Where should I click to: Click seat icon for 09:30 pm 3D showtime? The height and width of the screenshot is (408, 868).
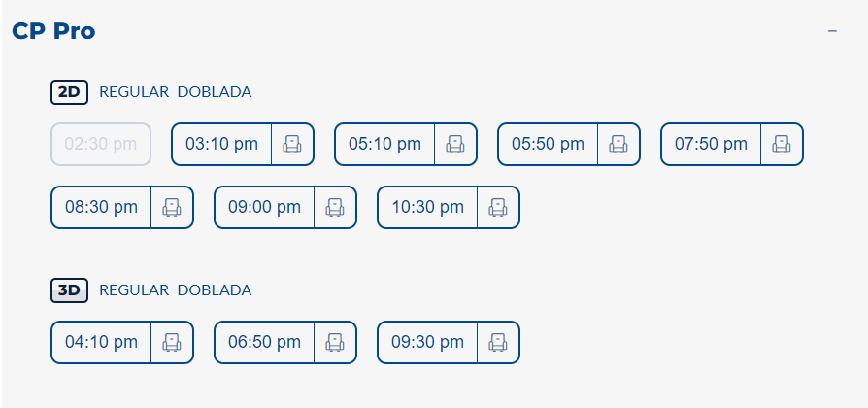pos(498,342)
